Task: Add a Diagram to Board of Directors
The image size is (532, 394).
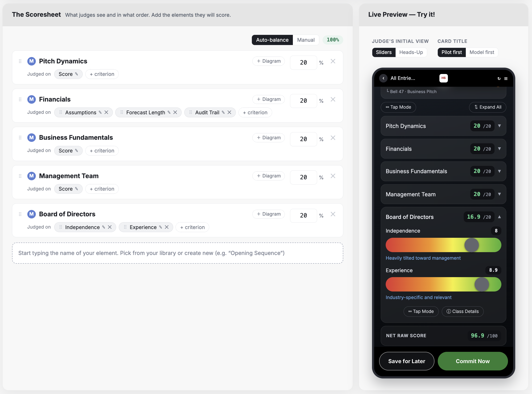Action: [269, 214]
